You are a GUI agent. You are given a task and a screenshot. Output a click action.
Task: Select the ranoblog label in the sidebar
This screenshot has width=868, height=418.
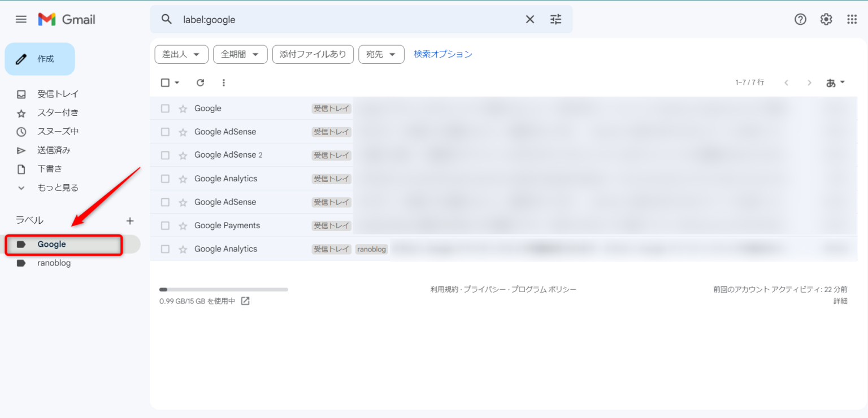(x=54, y=263)
